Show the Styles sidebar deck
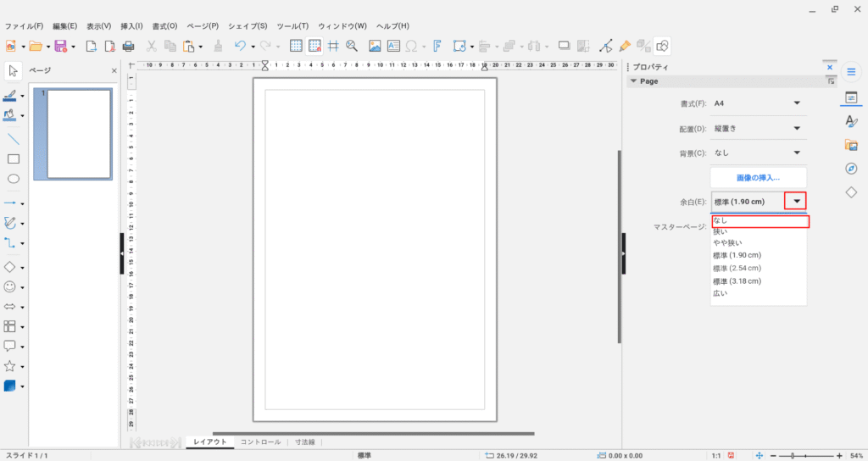This screenshot has height=461, width=868. pos(851,121)
